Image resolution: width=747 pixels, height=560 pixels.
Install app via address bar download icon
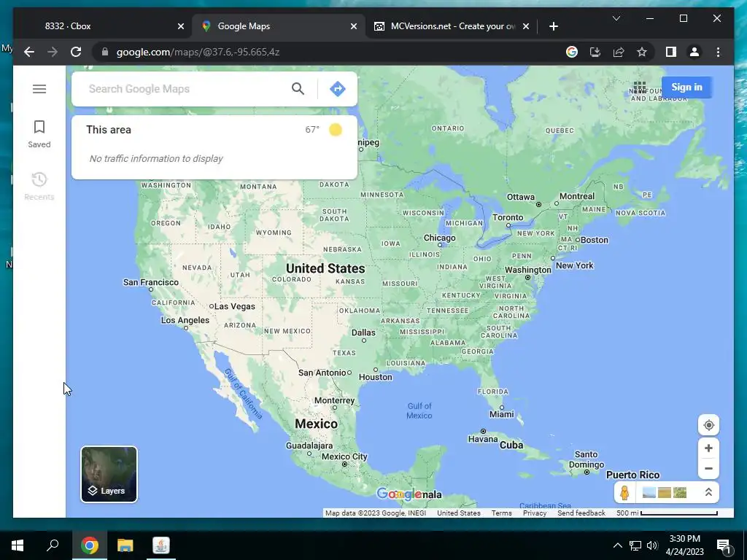click(595, 52)
